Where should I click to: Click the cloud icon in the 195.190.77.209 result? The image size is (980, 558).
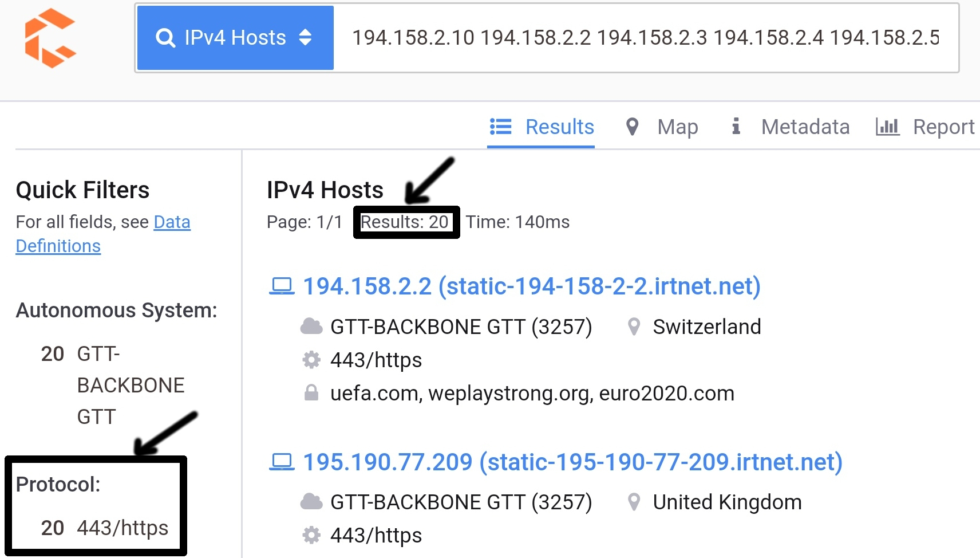(311, 502)
